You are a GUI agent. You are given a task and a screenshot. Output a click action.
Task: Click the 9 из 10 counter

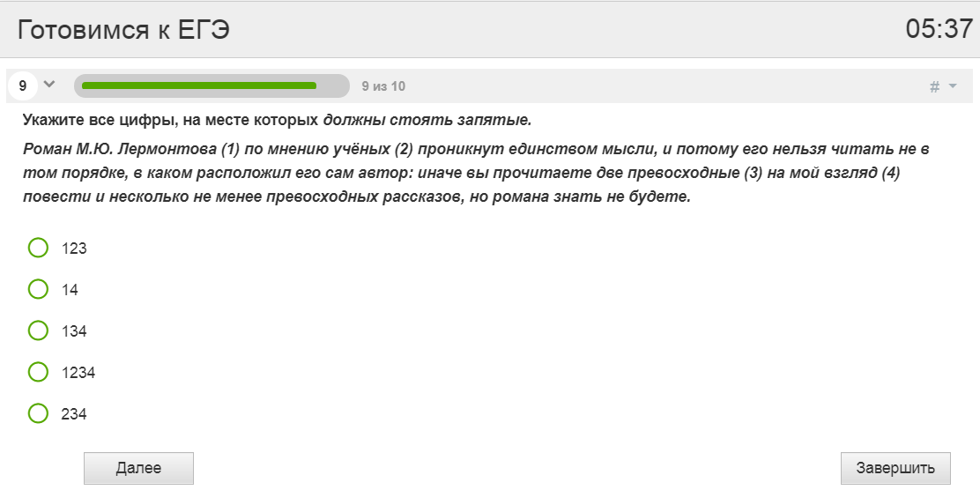point(383,86)
